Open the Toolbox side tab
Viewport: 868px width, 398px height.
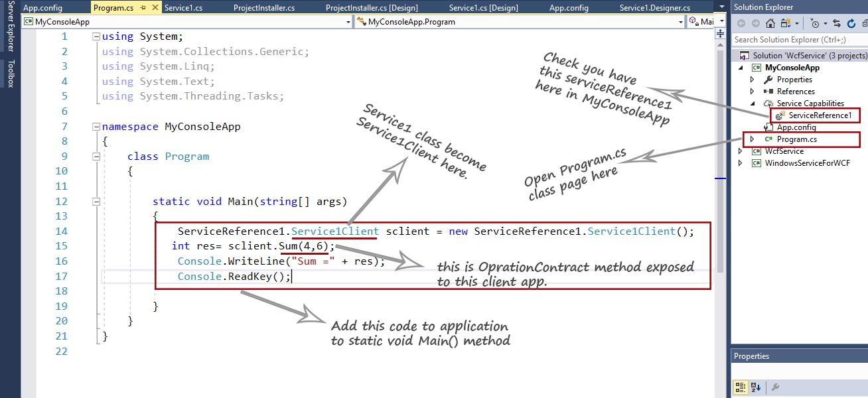[10, 74]
